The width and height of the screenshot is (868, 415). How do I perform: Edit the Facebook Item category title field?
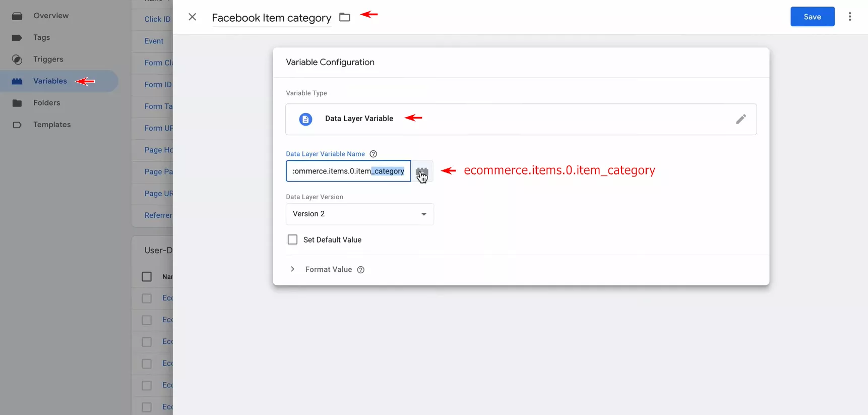272,18
